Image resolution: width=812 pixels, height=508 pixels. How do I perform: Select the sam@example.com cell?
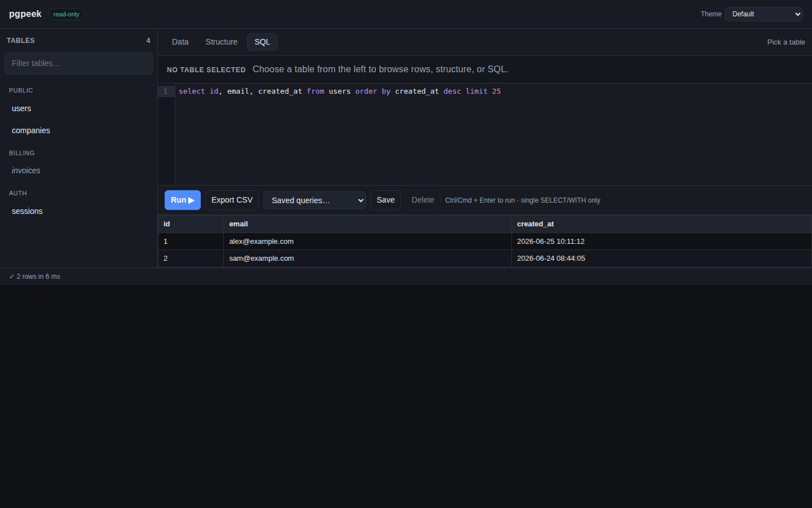click(x=368, y=259)
